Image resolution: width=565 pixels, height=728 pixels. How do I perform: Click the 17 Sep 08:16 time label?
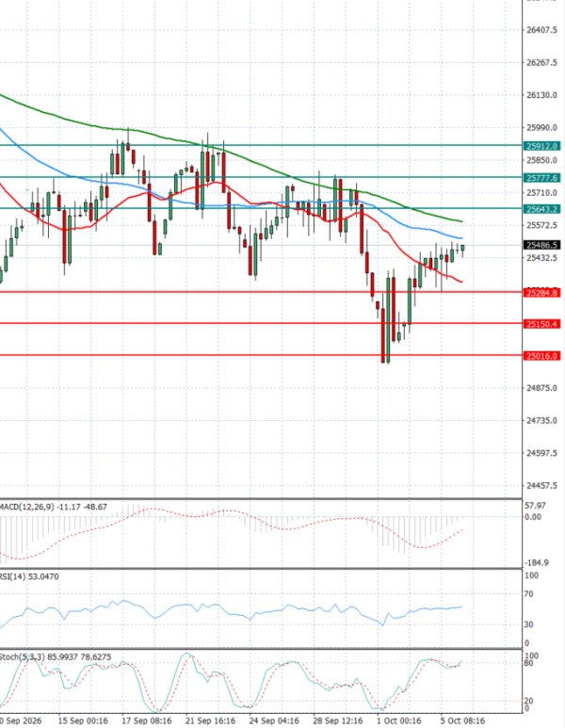click(147, 720)
